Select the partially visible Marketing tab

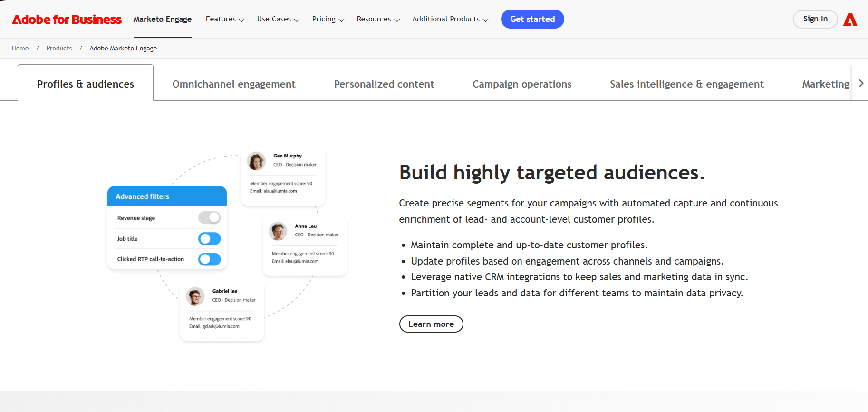point(826,84)
